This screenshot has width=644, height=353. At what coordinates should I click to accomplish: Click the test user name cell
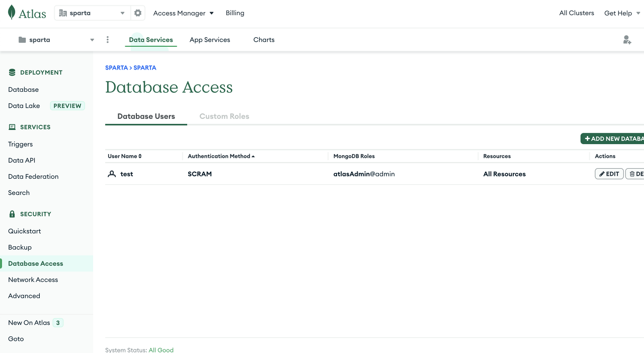click(x=127, y=174)
